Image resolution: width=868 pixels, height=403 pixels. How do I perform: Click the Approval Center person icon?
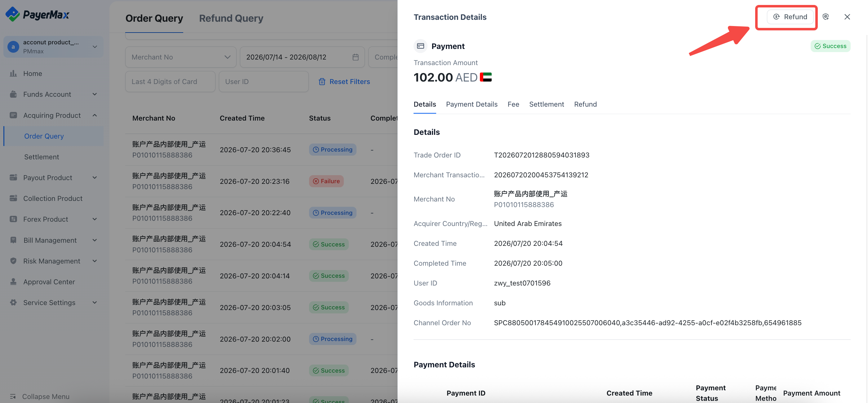13,282
